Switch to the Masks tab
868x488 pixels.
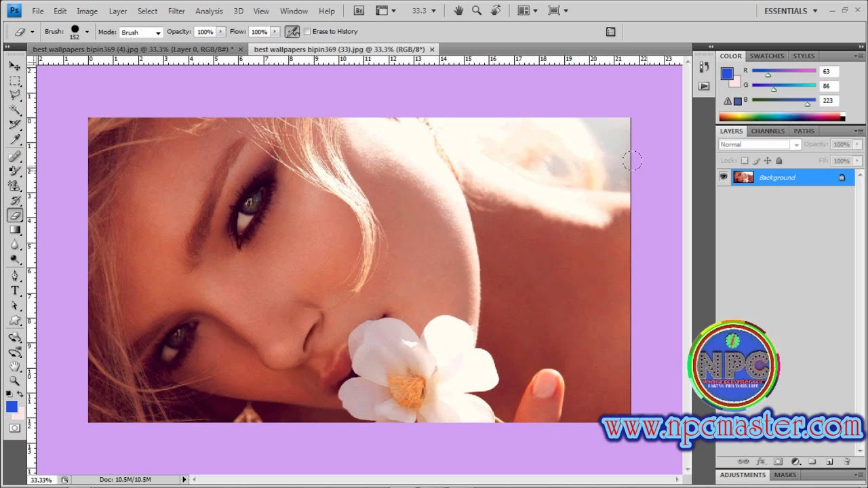point(785,475)
